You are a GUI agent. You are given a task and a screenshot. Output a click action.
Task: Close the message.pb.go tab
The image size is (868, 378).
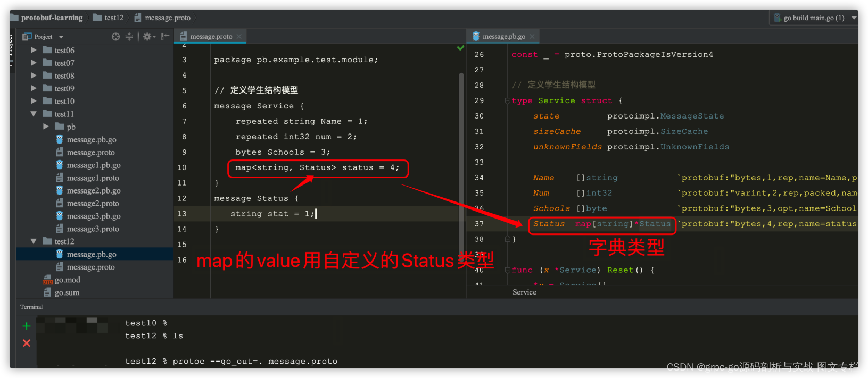pyautogui.click(x=532, y=37)
